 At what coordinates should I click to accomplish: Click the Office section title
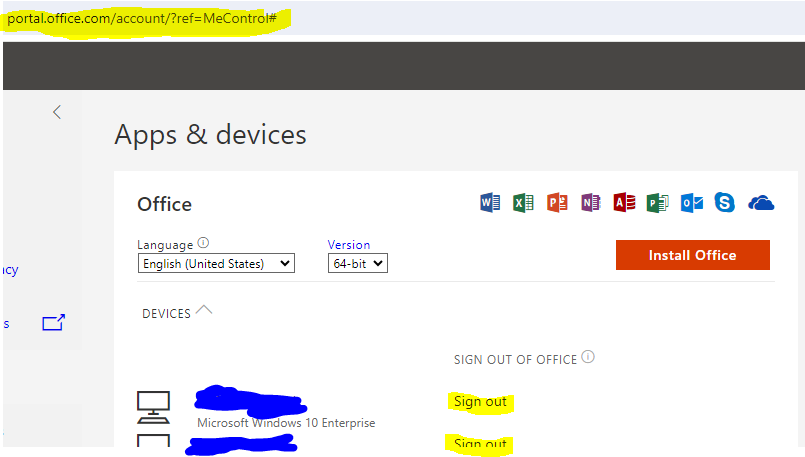[x=164, y=204]
